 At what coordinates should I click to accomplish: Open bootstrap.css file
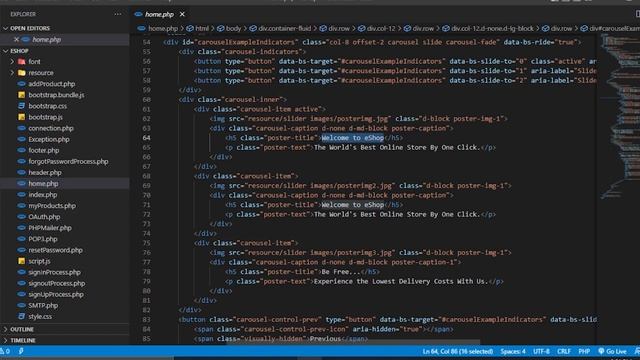(x=47, y=106)
